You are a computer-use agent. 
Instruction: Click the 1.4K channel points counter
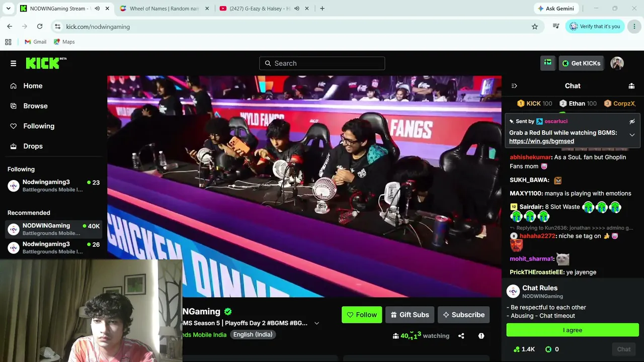[524, 349]
